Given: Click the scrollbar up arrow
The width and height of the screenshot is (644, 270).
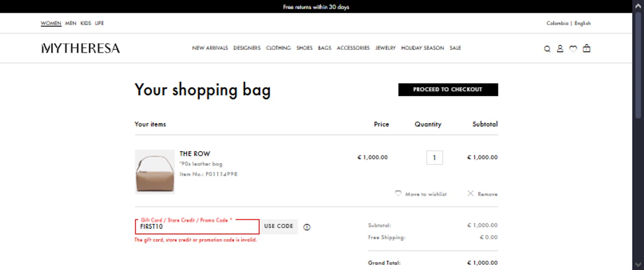Looking at the screenshot, I should [638, 5].
